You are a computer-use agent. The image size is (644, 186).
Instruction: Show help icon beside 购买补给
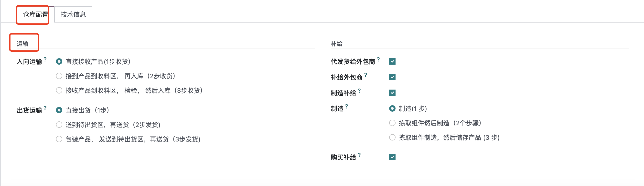359,155
